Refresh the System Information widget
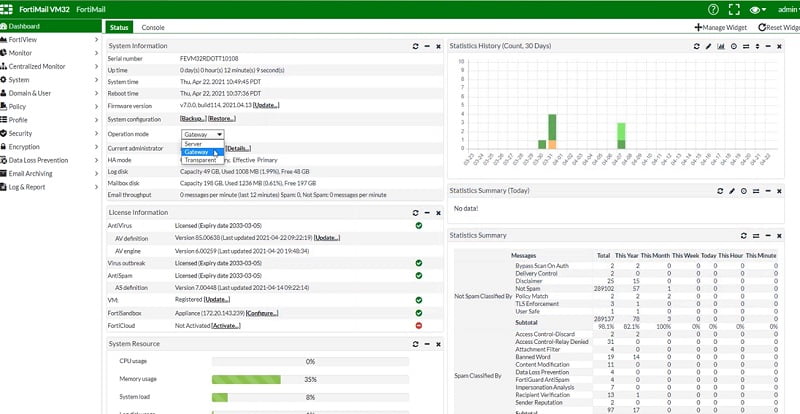The image size is (800, 414). [415, 46]
